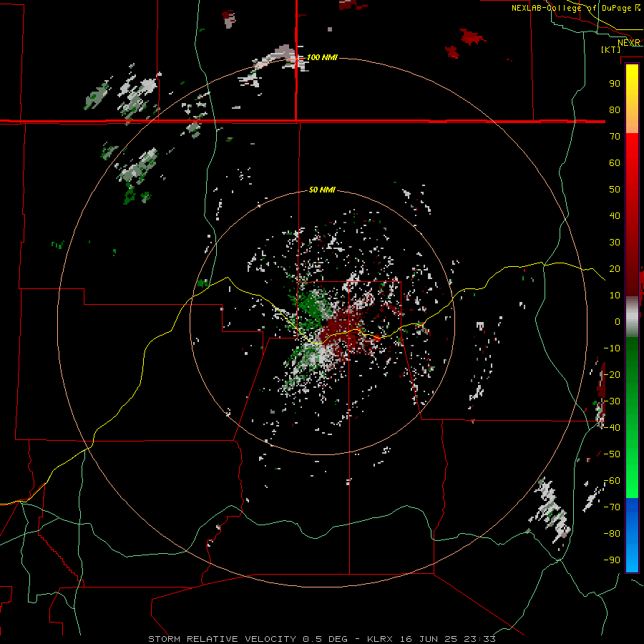Click the 100 NMI range ring label

point(322,57)
